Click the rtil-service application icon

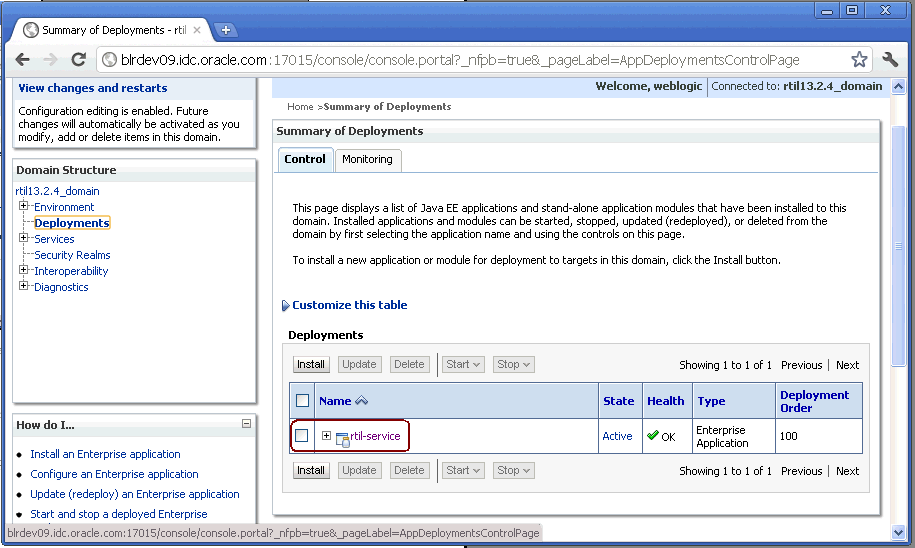[343, 439]
